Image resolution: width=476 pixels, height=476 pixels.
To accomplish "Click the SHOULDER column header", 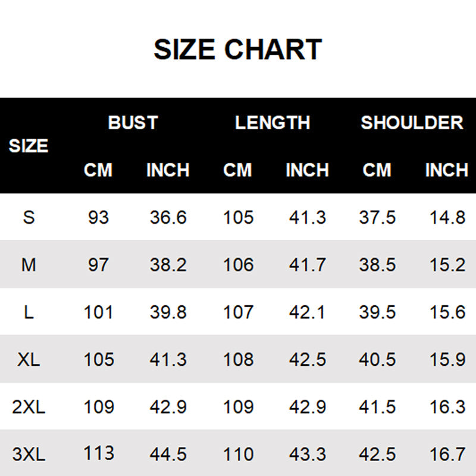I will click(412, 123).
